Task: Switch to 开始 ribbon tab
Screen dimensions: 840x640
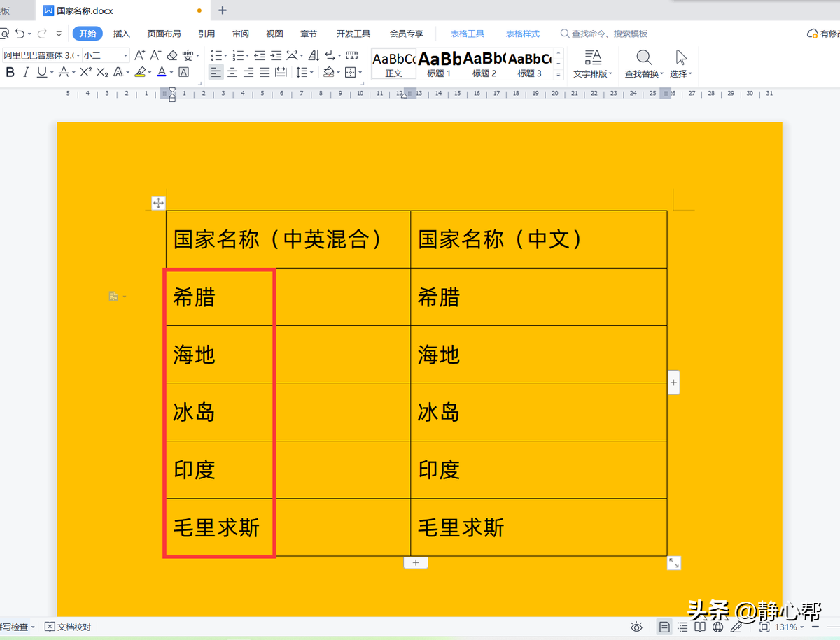Action: coord(87,34)
